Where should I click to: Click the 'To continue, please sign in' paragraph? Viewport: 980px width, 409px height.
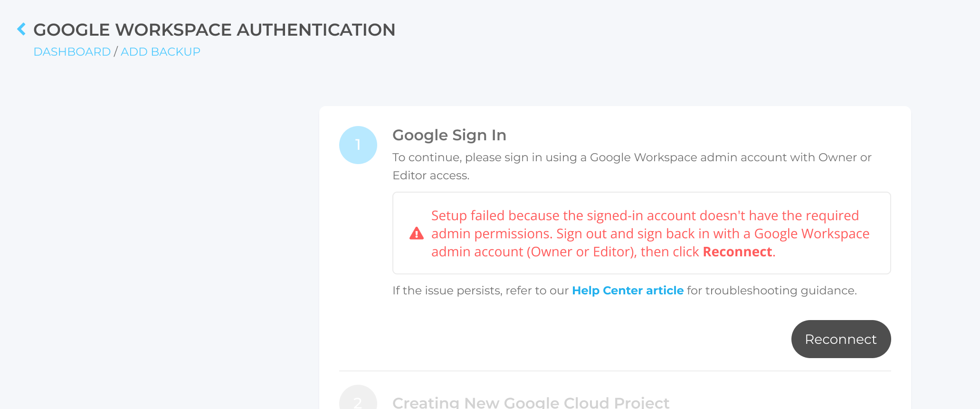[632, 166]
